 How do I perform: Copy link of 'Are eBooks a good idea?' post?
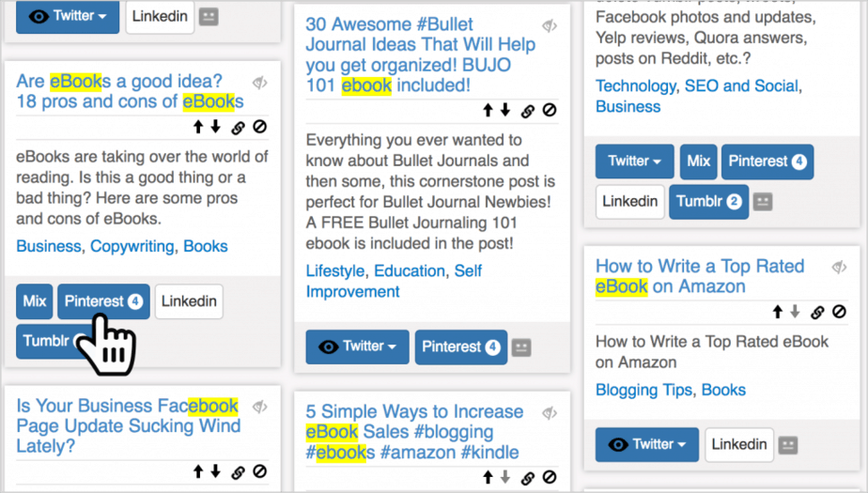pos(238,128)
